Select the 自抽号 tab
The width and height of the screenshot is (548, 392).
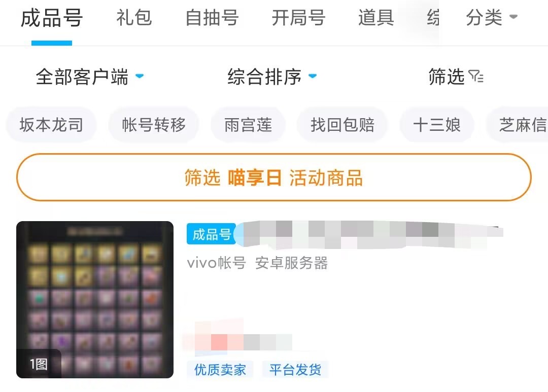click(x=212, y=18)
